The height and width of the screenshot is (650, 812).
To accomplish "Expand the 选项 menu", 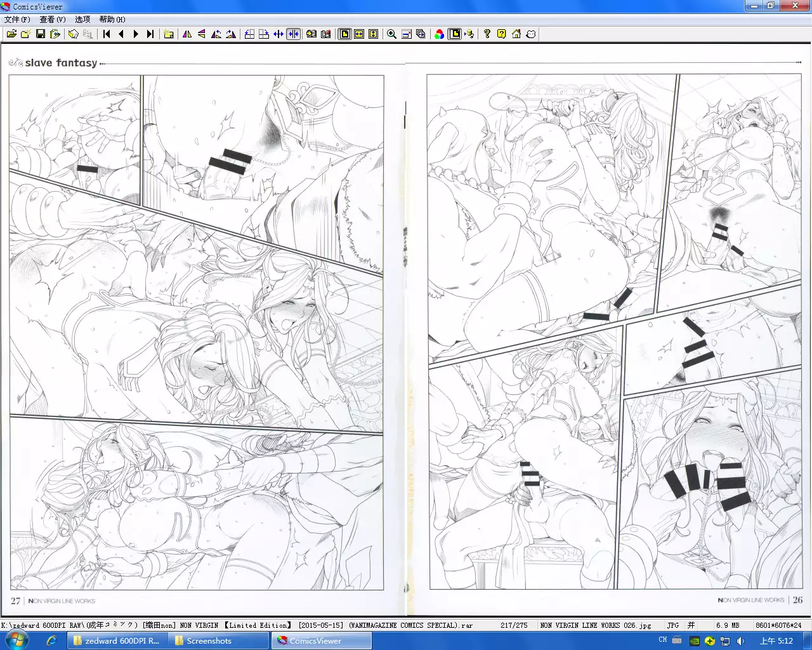I will [x=82, y=20].
